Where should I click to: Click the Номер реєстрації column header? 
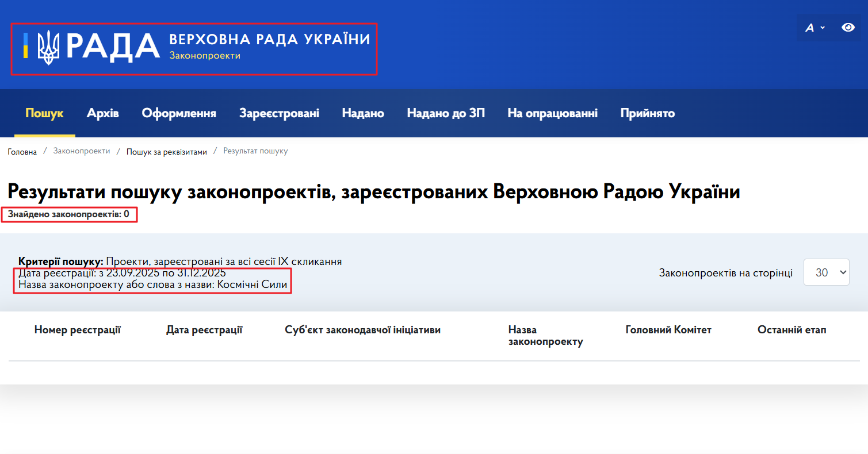click(x=78, y=330)
